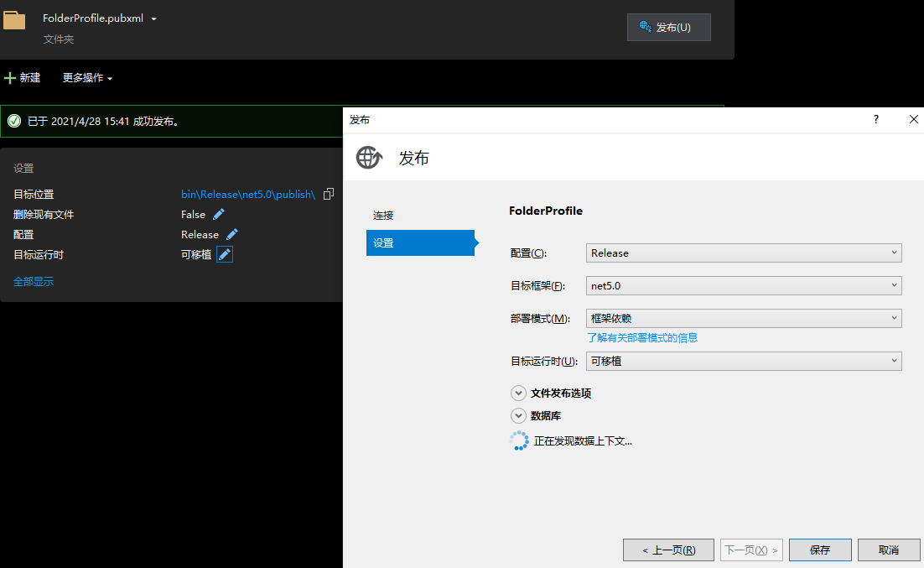The image size is (924, 568).
Task: Click the folder icon beside FolderProfile.pubxml
Action: (x=14, y=20)
